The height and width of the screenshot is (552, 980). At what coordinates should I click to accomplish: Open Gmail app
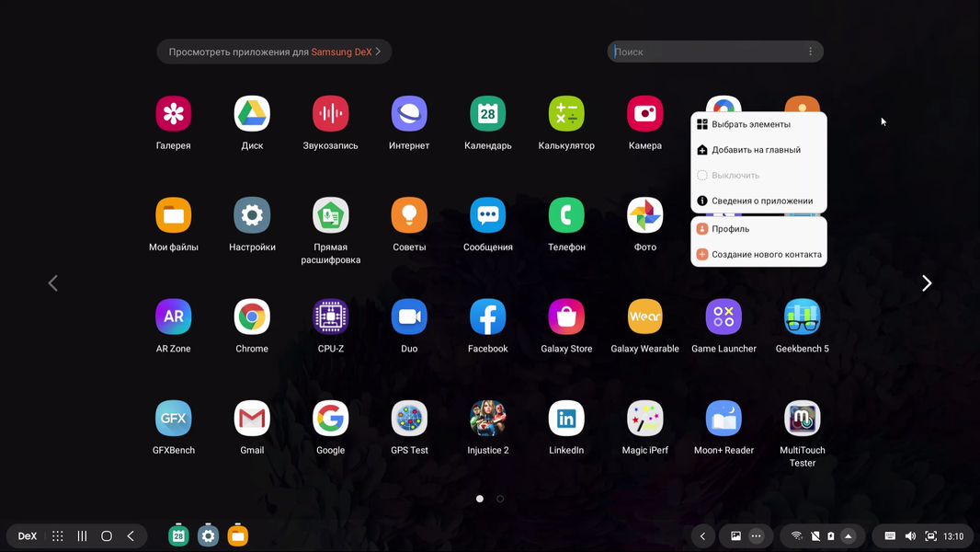252,419
